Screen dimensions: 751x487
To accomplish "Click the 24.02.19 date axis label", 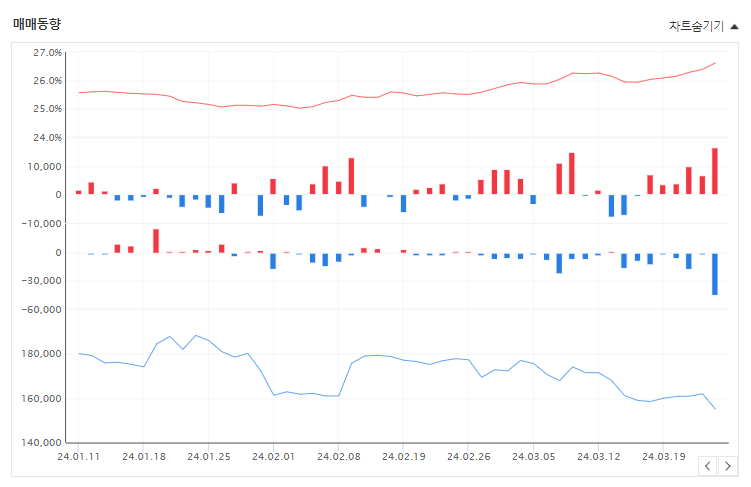I will pyautogui.click(x=404, y=456).
